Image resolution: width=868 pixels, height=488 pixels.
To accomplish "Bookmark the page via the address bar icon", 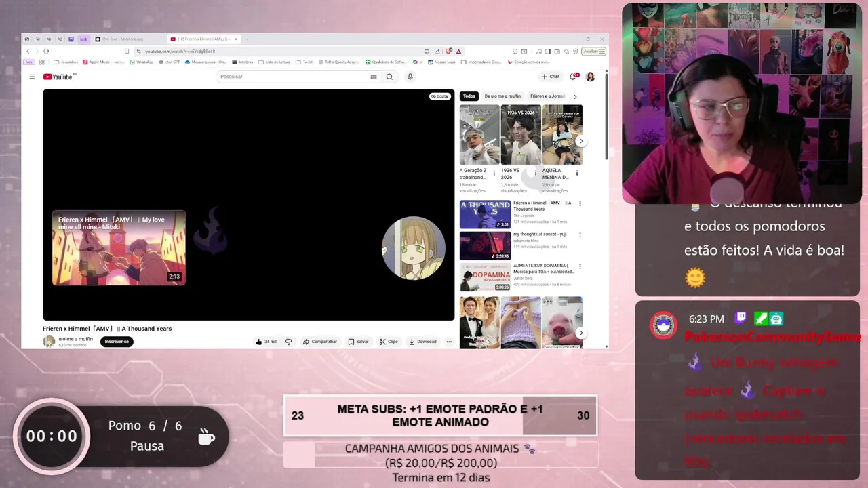I will pyautogui.click(x=127, y=51).
